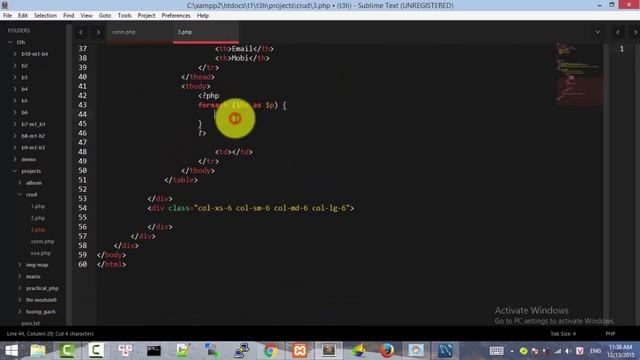Image resolution: width=640 pixels, height=360 pixels.
Task: Click the red V tray icon
Action: [580, 351]
